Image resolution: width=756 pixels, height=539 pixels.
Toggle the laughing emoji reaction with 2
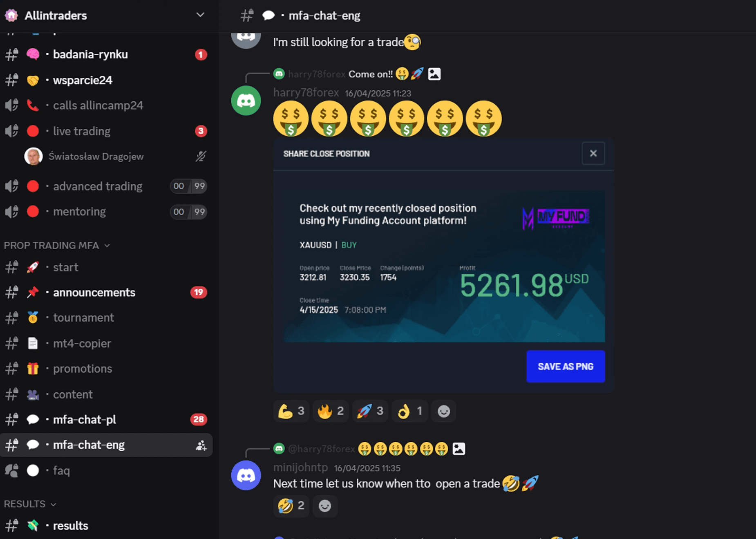(x=291, y=506)
